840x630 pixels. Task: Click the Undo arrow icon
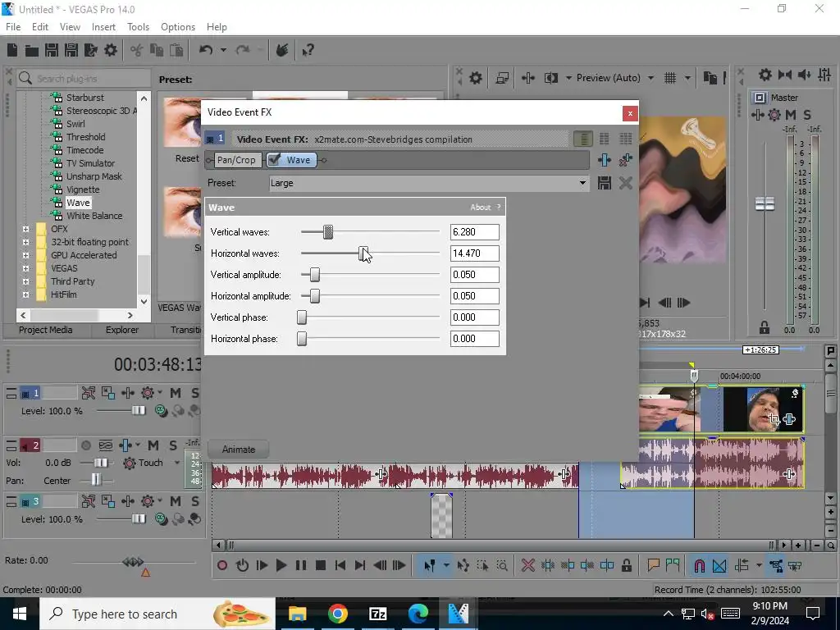[x=206, y=50]
